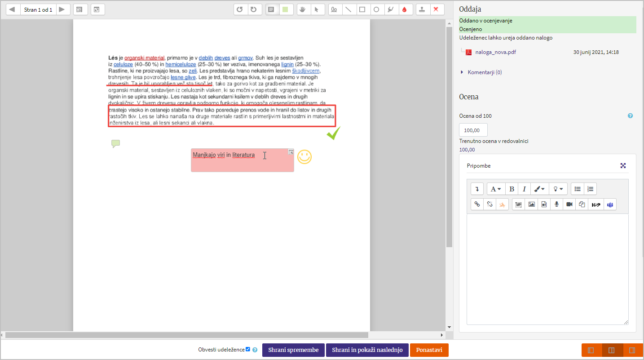Viewport: 644px width, 360px height.
Task: Click the Word import icon
Action: coord(519,204)
